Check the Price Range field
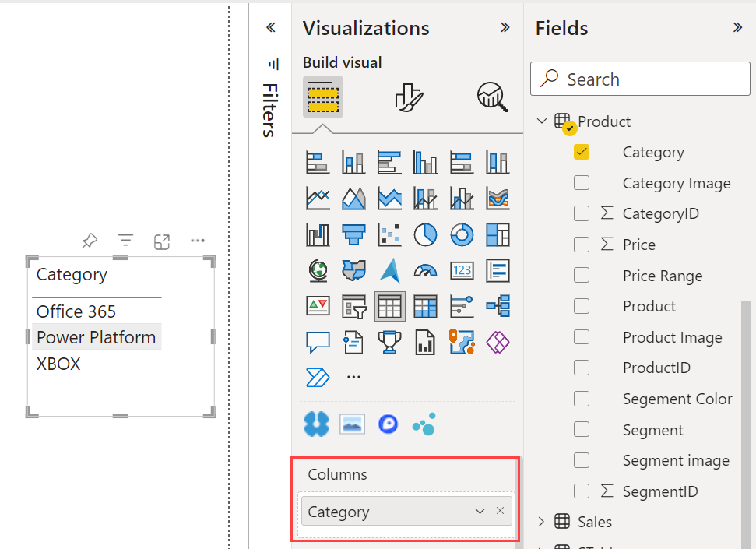Screen dimensions: 756x549 582,275
